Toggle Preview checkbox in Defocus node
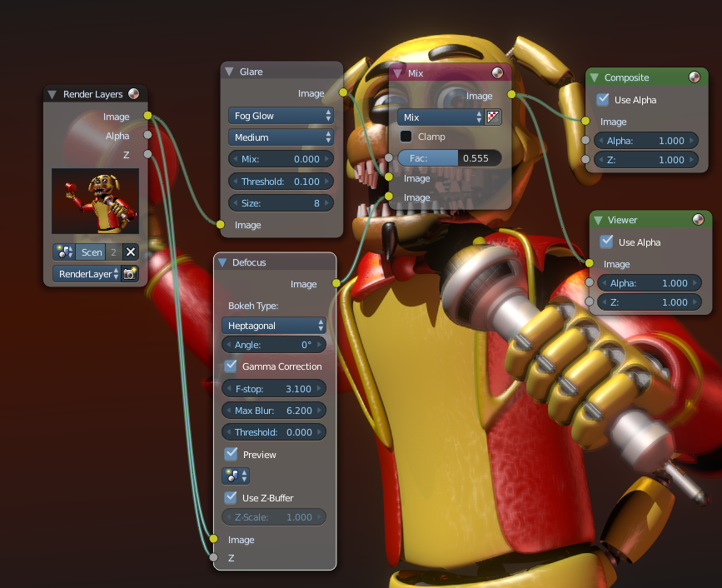 (231, 454)
